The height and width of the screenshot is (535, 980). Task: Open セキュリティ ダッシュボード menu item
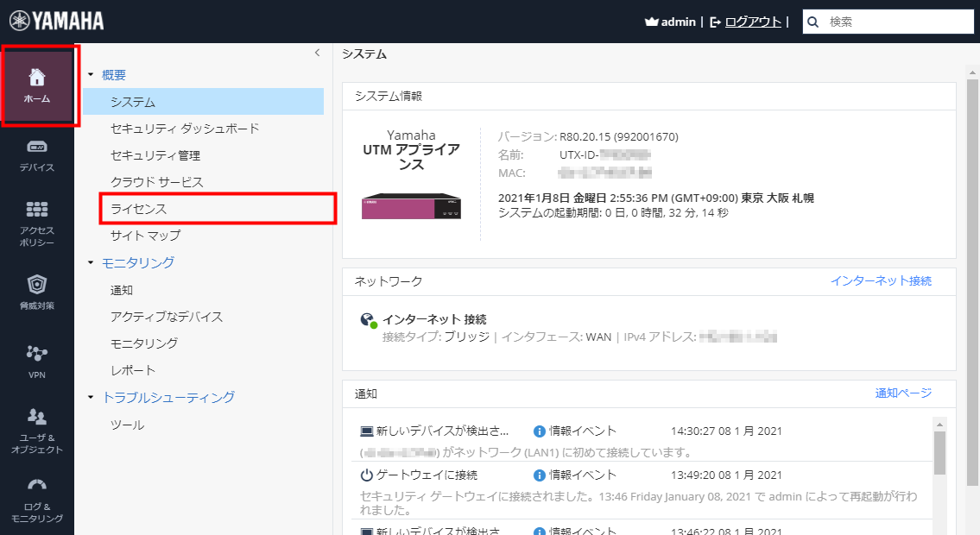pyautogui.click(x=185, y=129)
